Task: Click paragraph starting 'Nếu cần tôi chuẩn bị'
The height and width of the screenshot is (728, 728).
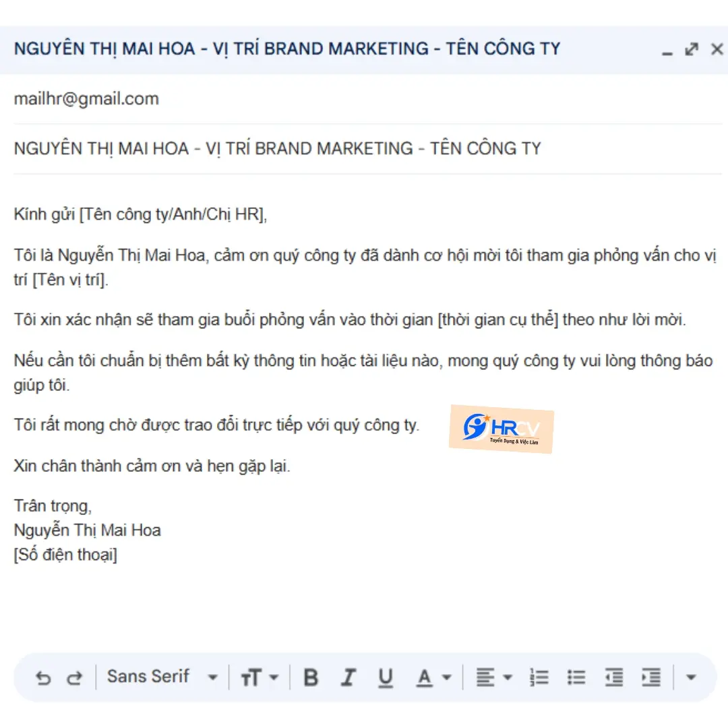Action: [363, 373]
